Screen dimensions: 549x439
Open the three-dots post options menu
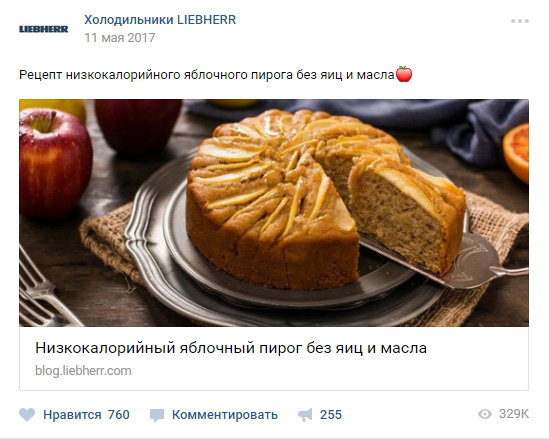pyautogui.click(x=520, y=21)
